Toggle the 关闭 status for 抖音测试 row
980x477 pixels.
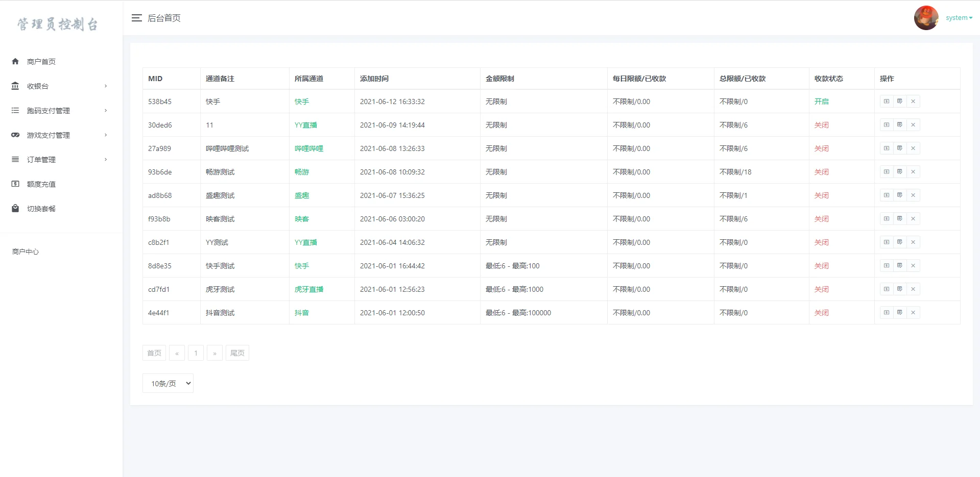pos(821,313)
